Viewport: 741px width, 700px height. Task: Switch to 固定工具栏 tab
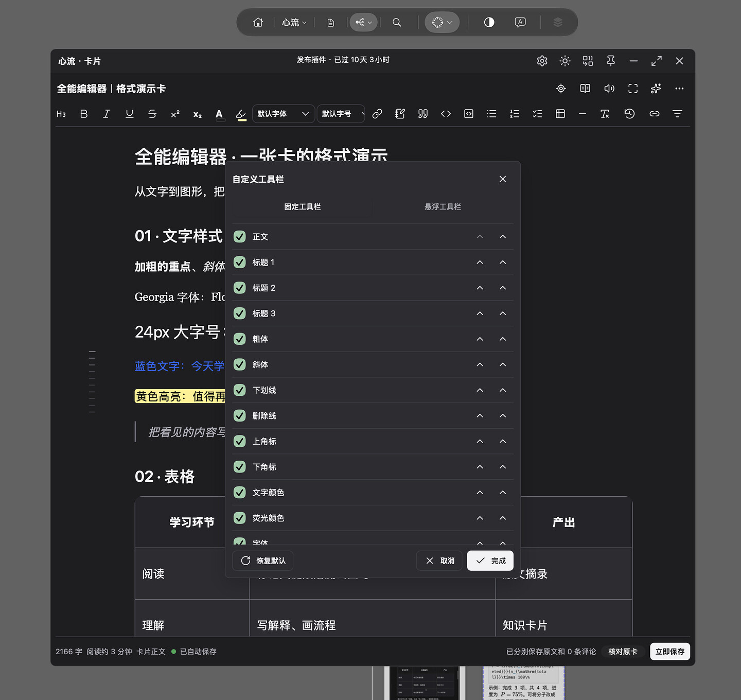point(303,206)
